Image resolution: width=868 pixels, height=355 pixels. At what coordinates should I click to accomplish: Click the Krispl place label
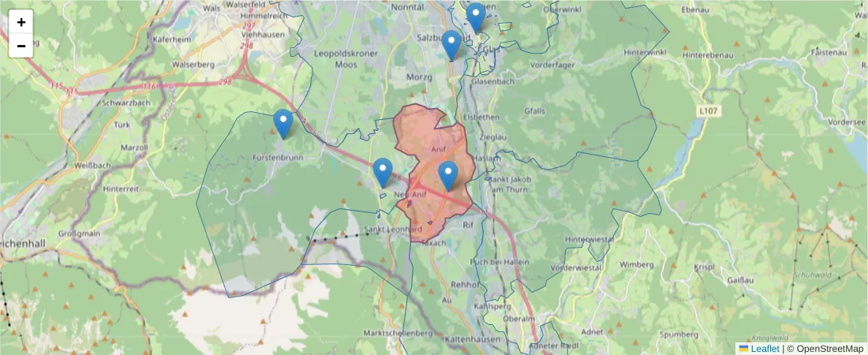coord(704,267)
